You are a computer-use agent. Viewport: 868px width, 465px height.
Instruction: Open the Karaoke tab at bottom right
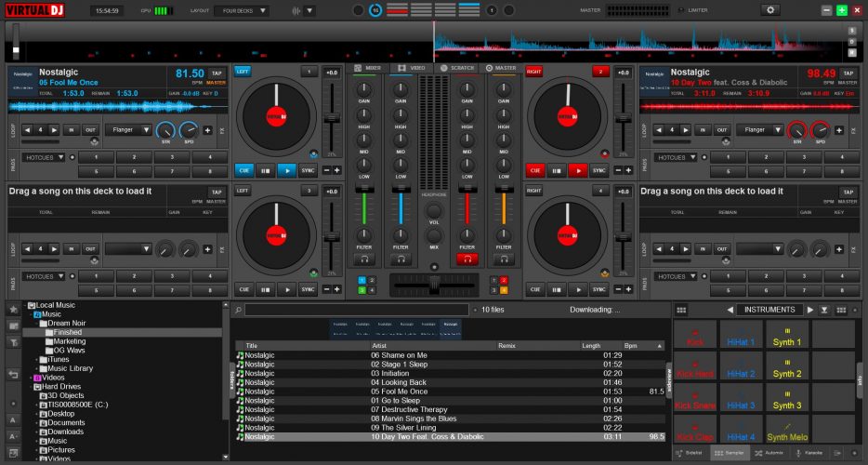click(809, 453)
